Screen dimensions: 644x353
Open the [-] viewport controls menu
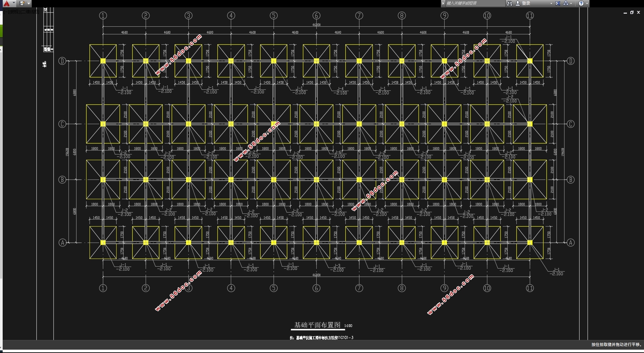pos(7,12)
